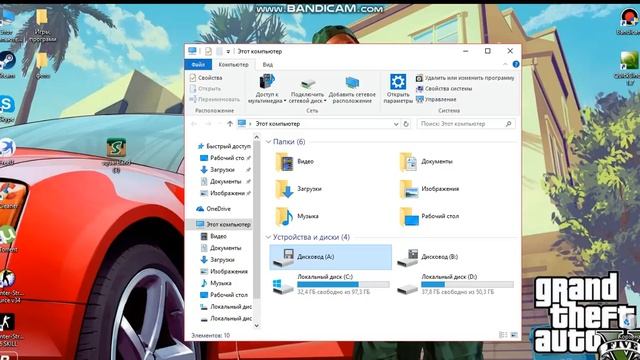Open the blue Help question icon
Image resolution: width=640 pixels, height=360 pixels.
(516, 64)
